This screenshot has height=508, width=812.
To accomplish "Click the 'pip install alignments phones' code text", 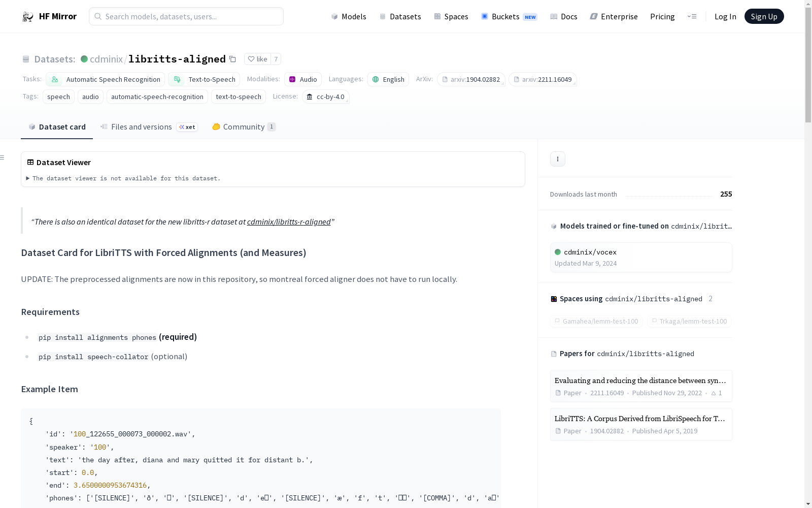I will pos(97,337).
